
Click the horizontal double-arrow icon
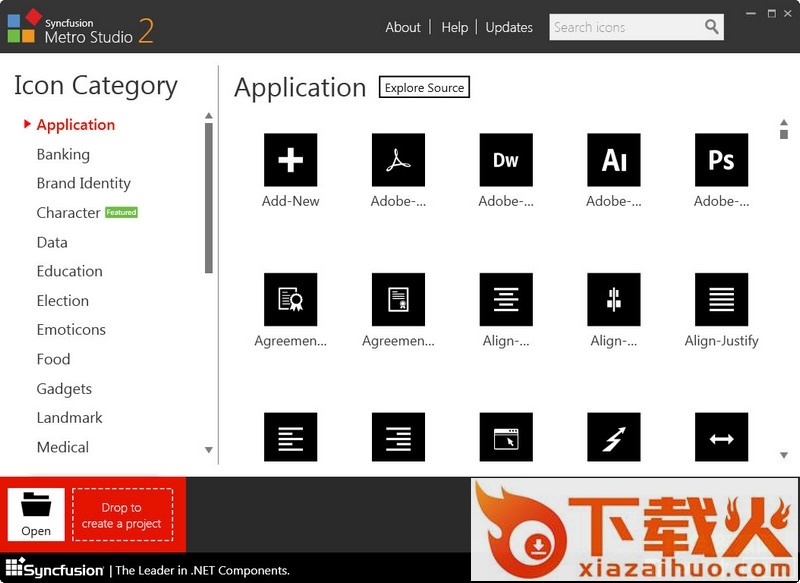click(721, 437)
